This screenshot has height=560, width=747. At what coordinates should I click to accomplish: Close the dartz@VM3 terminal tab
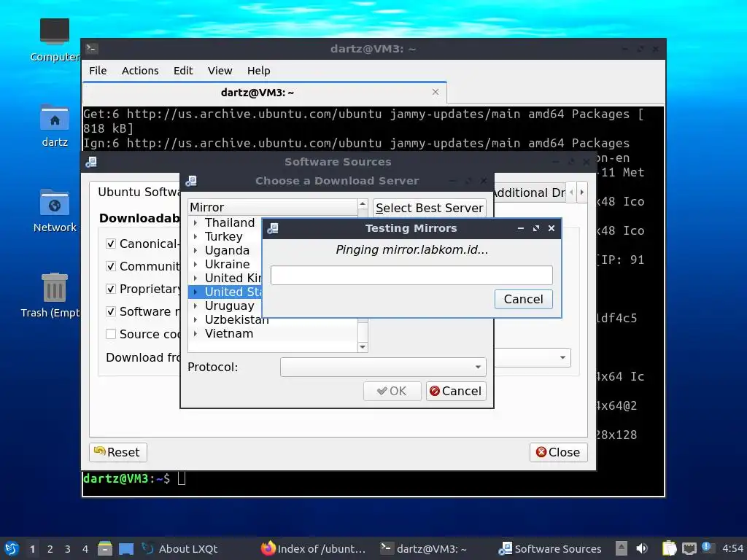(x=436, y=92)
